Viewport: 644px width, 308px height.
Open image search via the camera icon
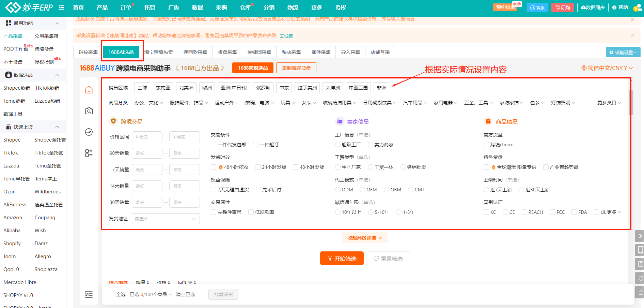(x=89, y=111)
